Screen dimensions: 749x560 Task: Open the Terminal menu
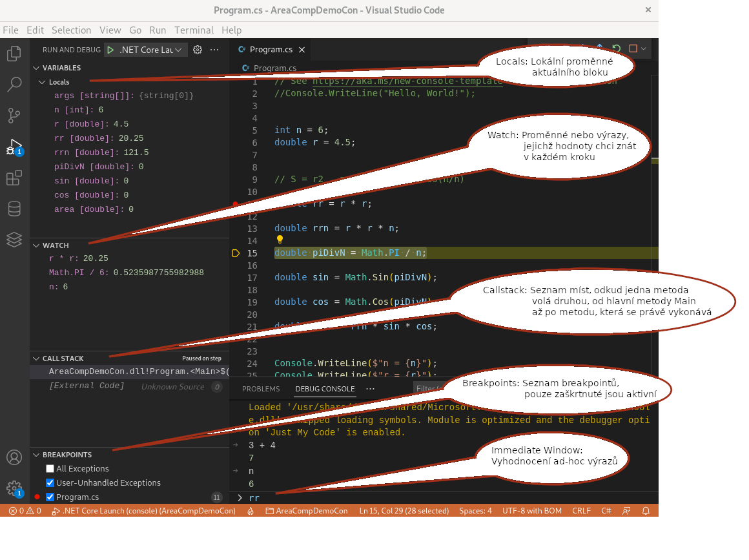click(x=194, y=30)
